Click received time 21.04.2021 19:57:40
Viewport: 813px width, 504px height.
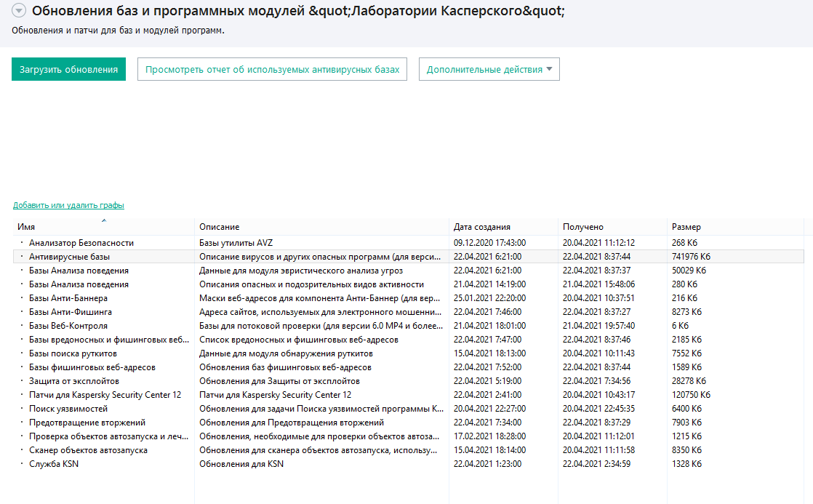[x=599, y=326]
